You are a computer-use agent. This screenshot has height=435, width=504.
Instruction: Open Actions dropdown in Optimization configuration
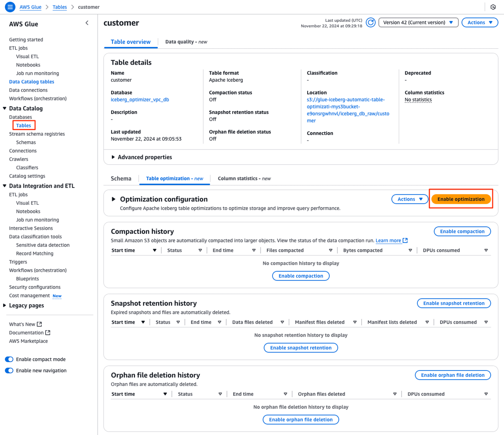coord(410,199)
